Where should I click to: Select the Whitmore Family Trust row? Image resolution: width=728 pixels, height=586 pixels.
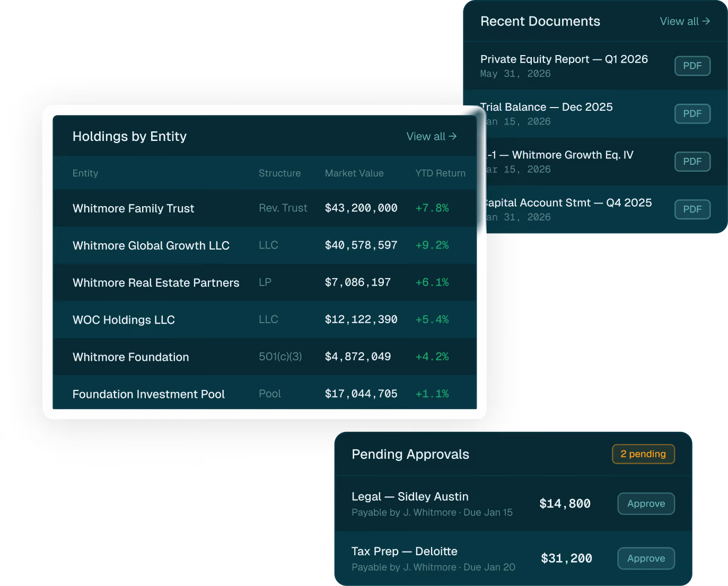[265, 208]
